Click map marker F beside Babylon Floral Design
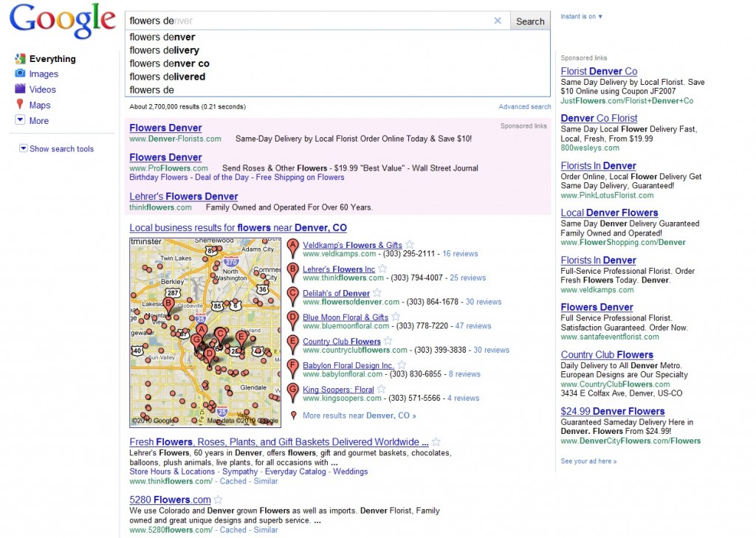 tap(292, 369)
